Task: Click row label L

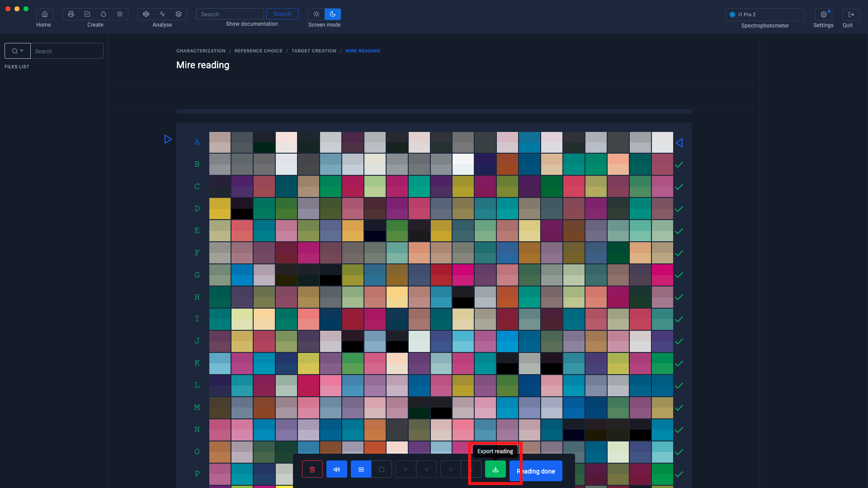Action: click(x=197, y=385)
